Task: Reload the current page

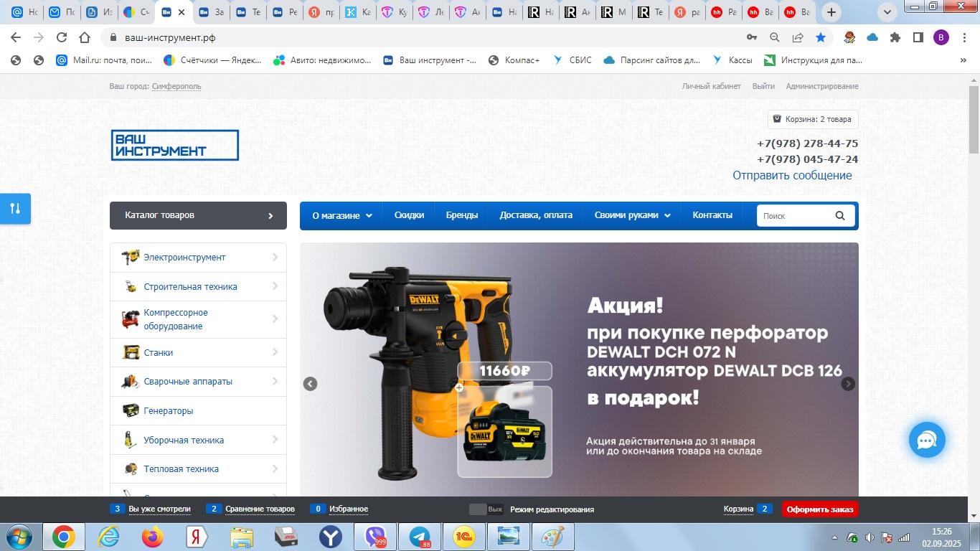Action: point(62,37)
